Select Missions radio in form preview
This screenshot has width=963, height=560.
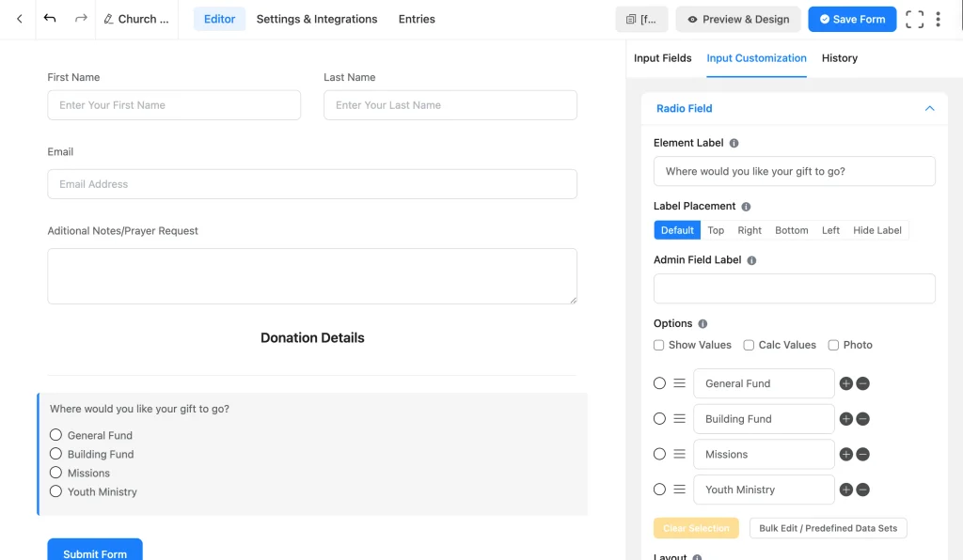pos(55,473)
